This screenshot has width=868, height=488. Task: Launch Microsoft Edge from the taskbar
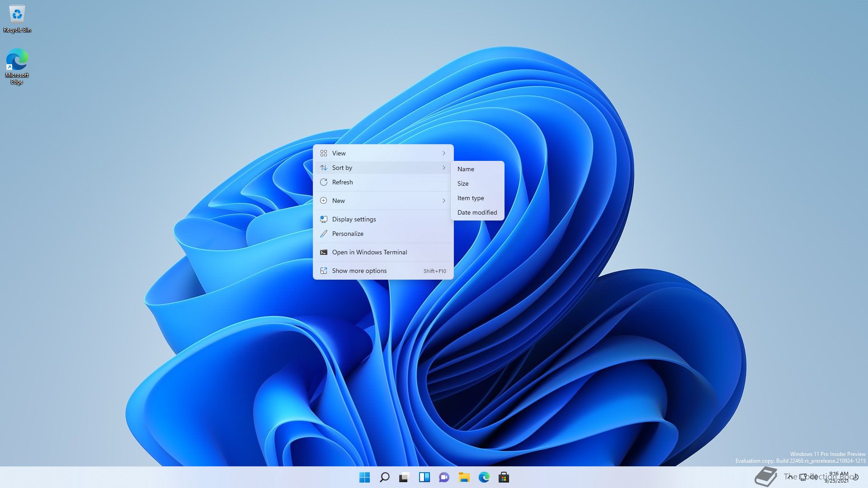pyautogui.click(x=484, y=477)
